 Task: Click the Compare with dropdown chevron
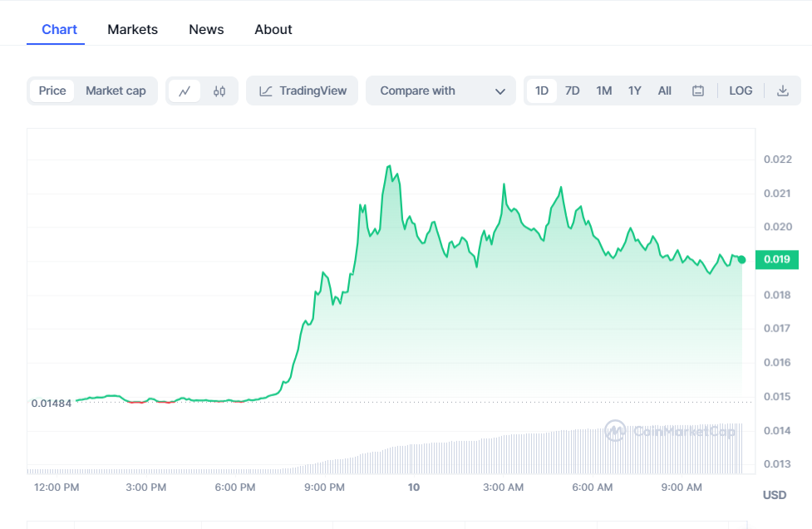[x=500, y=91]
